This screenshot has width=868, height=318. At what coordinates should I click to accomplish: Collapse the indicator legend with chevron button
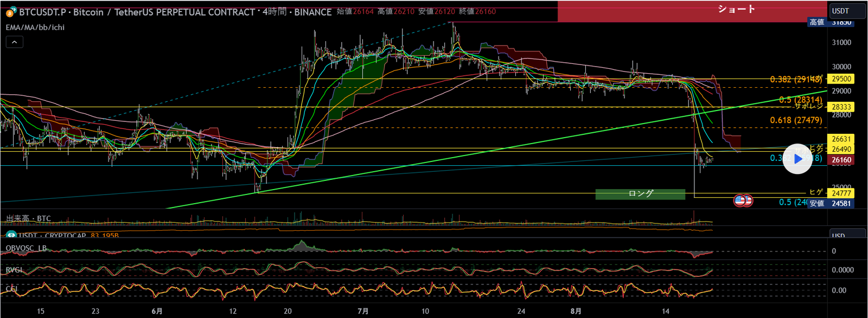pos(15,42)
